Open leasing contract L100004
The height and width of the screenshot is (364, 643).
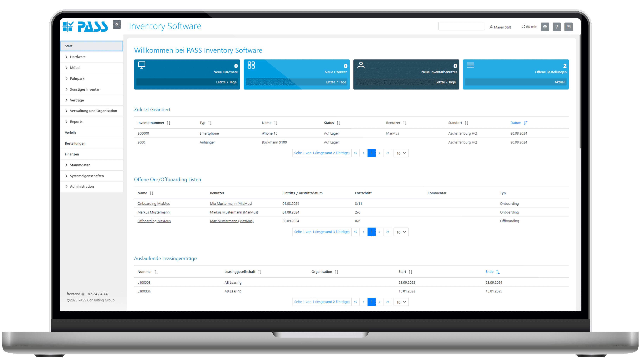[144, 292]
